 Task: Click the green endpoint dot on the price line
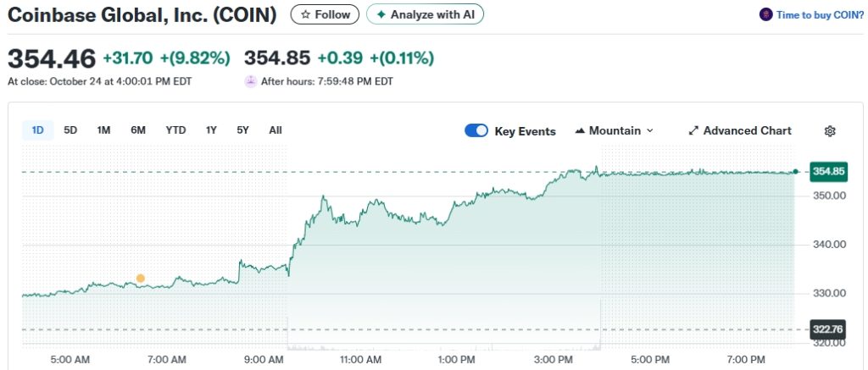(x=796, y=172)
